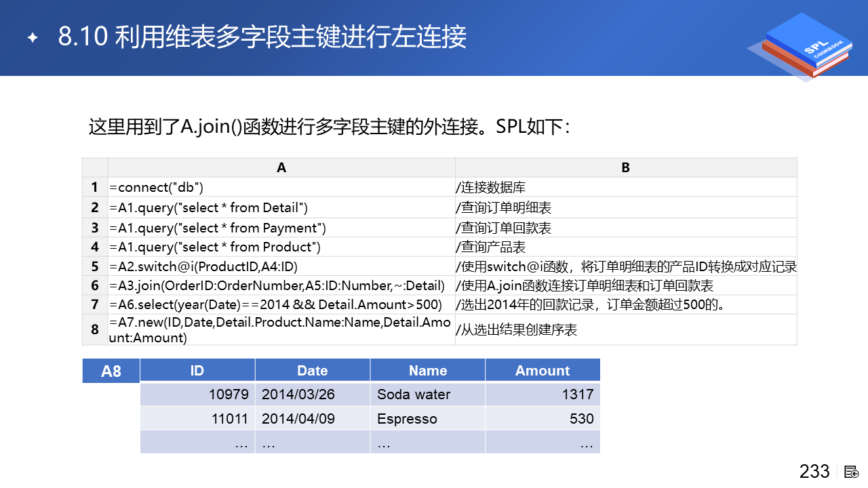Select row header 6 of the code grid
Viewport: 868px width, 488px height.
click(95, 285)
